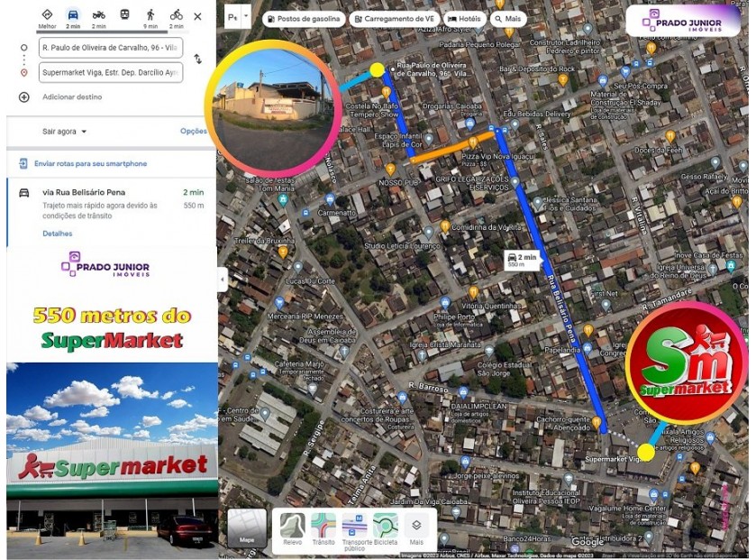The height and width of the screenshot is (560, 756).
Task: Enable Bicicleta layer
Action: pos(386,528)
